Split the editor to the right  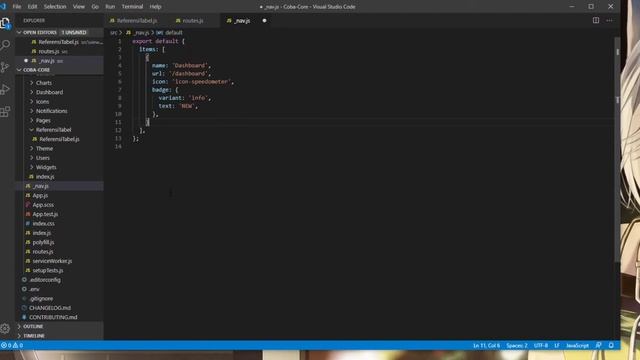[x=596, y=20]
